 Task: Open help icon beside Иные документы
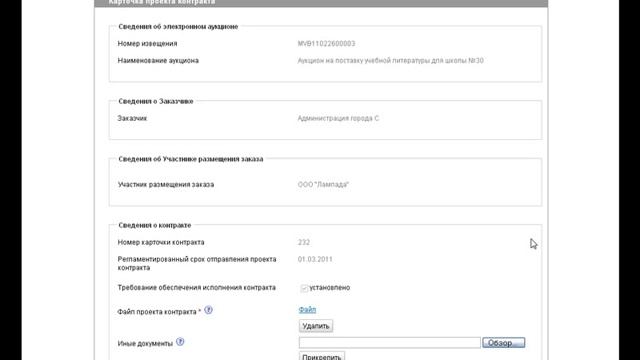[180, 342]
